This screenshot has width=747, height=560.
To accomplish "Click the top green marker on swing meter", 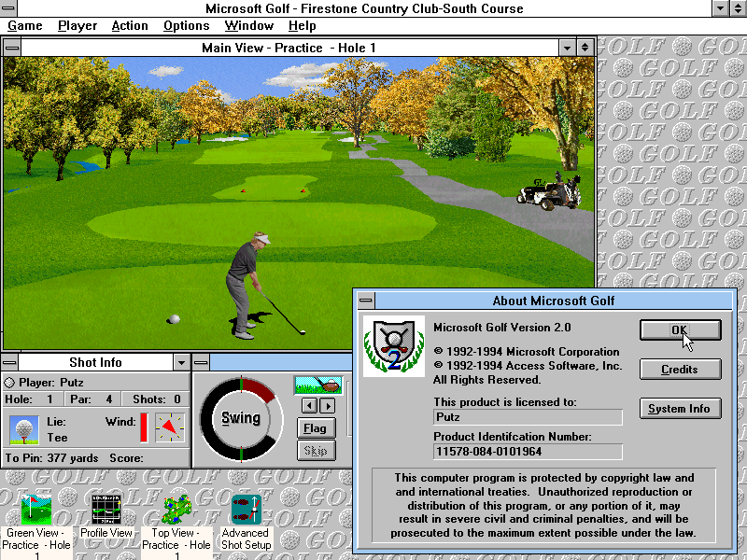I will (241, 385).
